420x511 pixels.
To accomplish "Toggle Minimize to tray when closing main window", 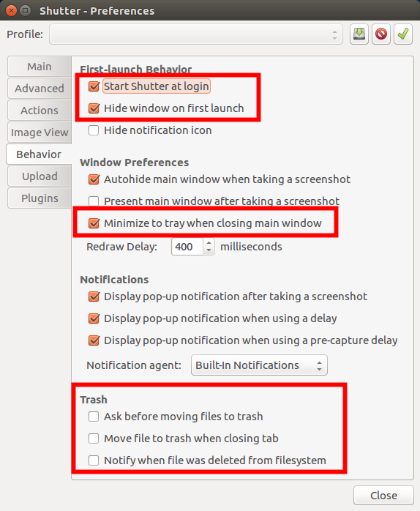I will click(94, 223).
